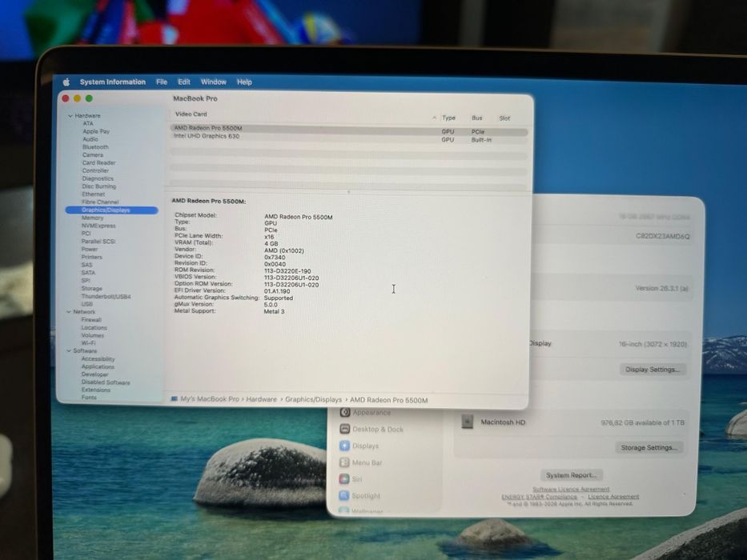Select Disabled Software in the sidebar
Image resolution: width=747 pixels, height=560 pixels.
pos(106,382)
